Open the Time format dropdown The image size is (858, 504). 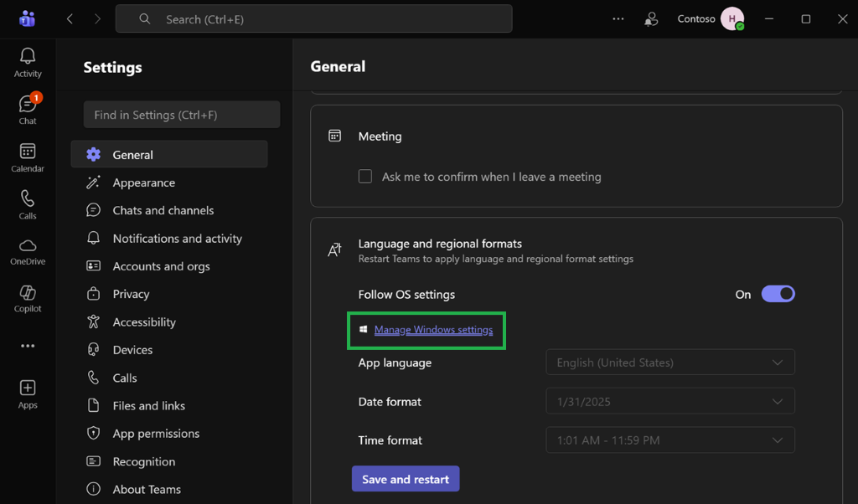[670, 440]
